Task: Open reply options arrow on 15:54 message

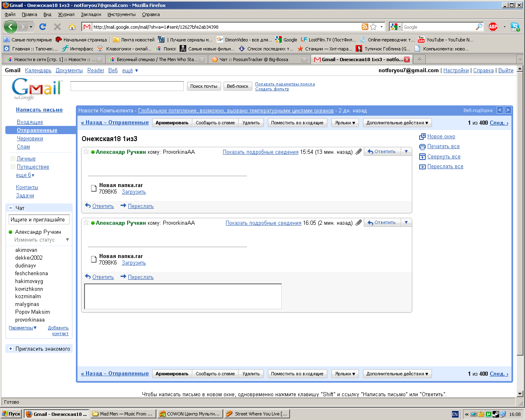Action: tap(406, 151)
